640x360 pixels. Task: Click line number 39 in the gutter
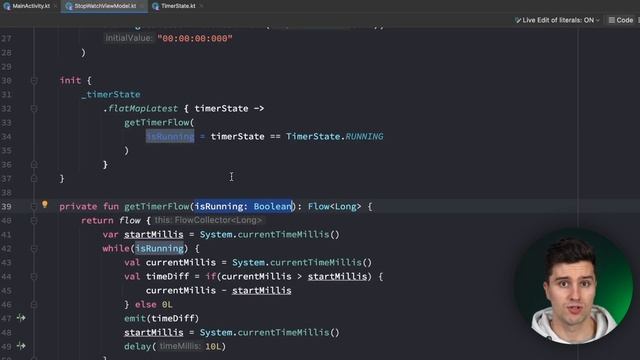tap(6, 207)
